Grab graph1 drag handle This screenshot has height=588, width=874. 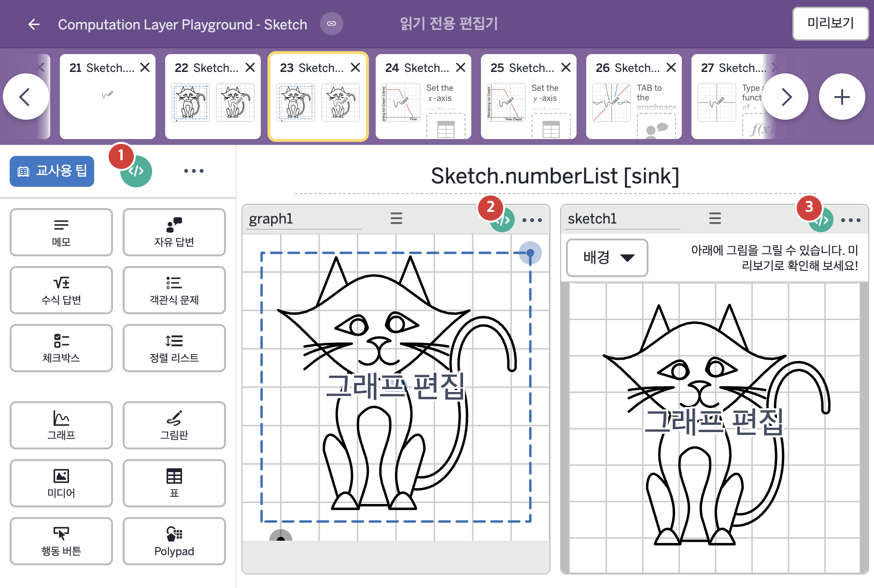396,219
